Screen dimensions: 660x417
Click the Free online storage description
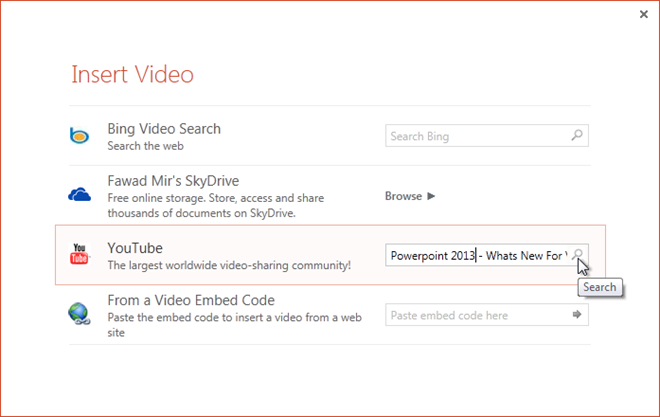pos(216,205)
